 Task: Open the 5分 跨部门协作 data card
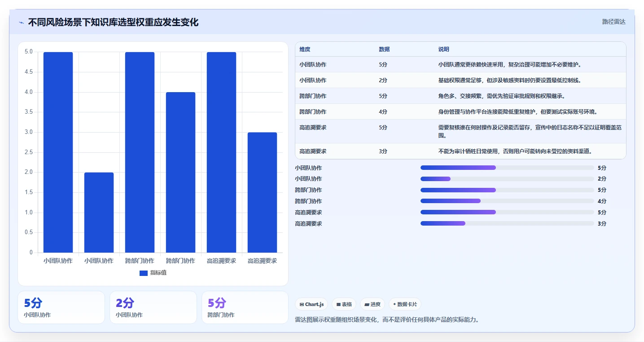point(245,307)
